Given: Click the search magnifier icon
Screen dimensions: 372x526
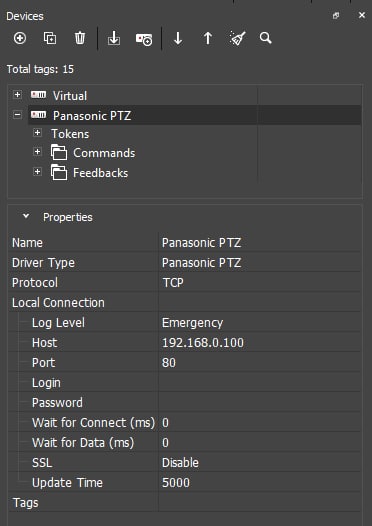Looking at the screenshot, I should tap(265, 38).
